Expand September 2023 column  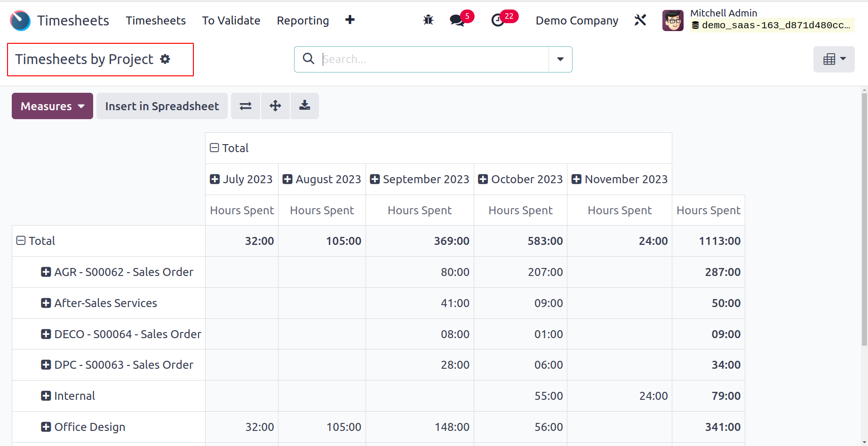[x=375, y=179]
